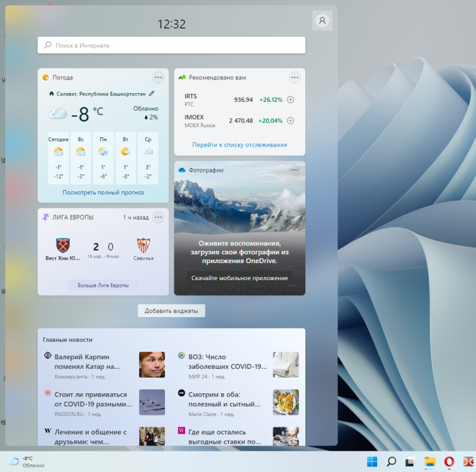The width and height of the screenshot is (476, 472).
Task: Open Recommended stocks widget more options
Action: [295, 77]
